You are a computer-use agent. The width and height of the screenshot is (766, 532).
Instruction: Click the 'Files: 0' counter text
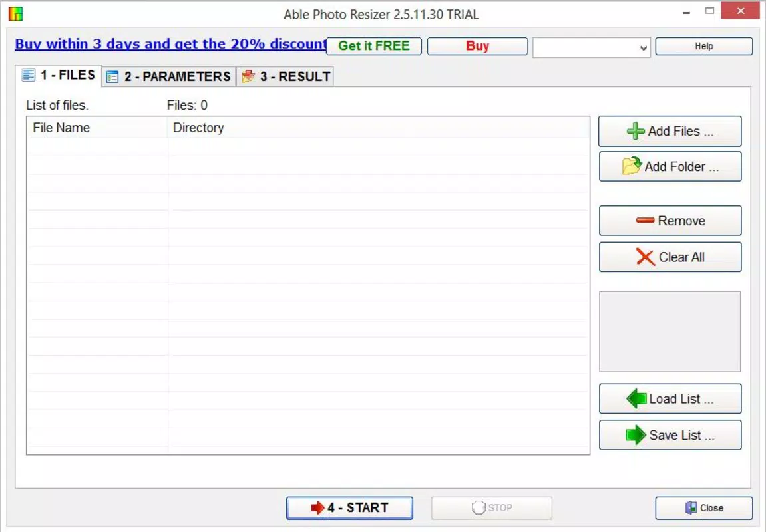click(x=187, y=106)
